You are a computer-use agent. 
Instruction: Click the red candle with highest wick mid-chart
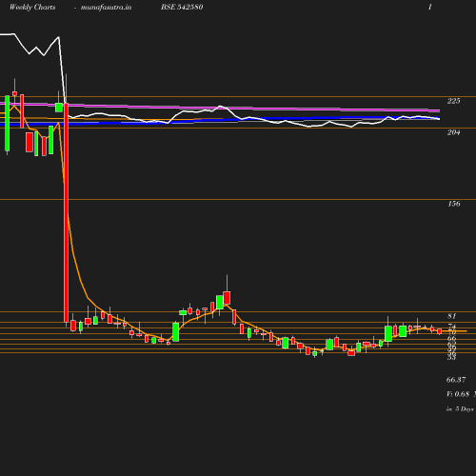227,298
